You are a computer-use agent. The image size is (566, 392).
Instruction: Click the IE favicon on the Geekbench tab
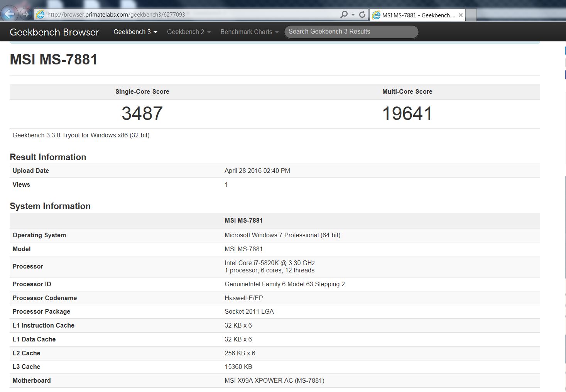click(376, 15)
